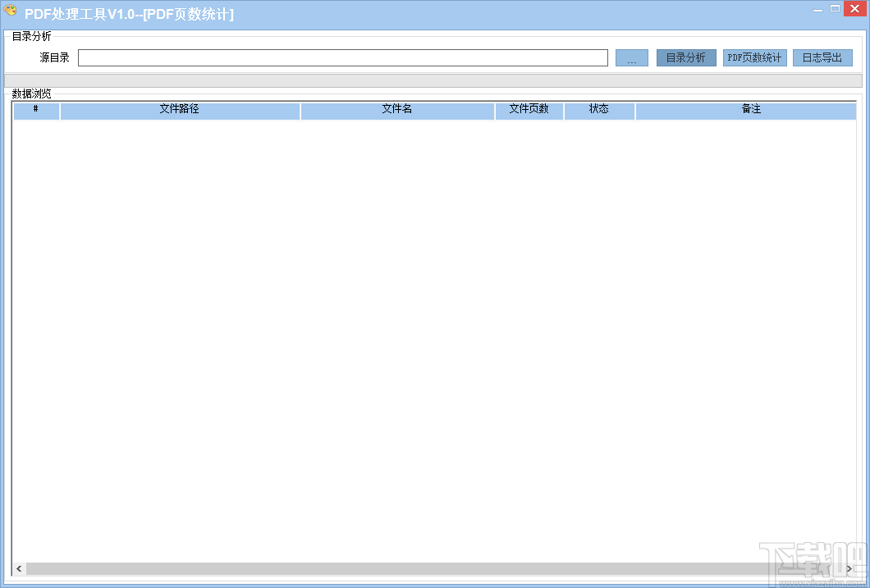Image resolution: width=870 pixels, height=588 pixels.
Task: Start the PDF页数统计 button
Action: 754,57
